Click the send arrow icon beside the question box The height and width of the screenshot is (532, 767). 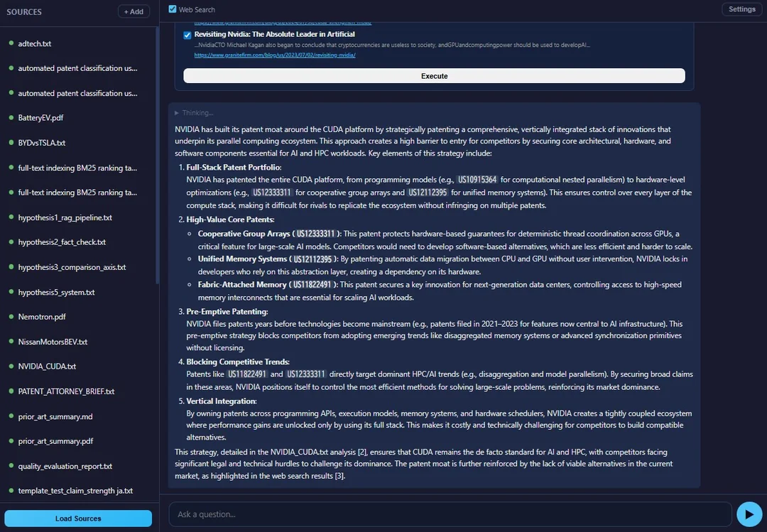point(749,514)
